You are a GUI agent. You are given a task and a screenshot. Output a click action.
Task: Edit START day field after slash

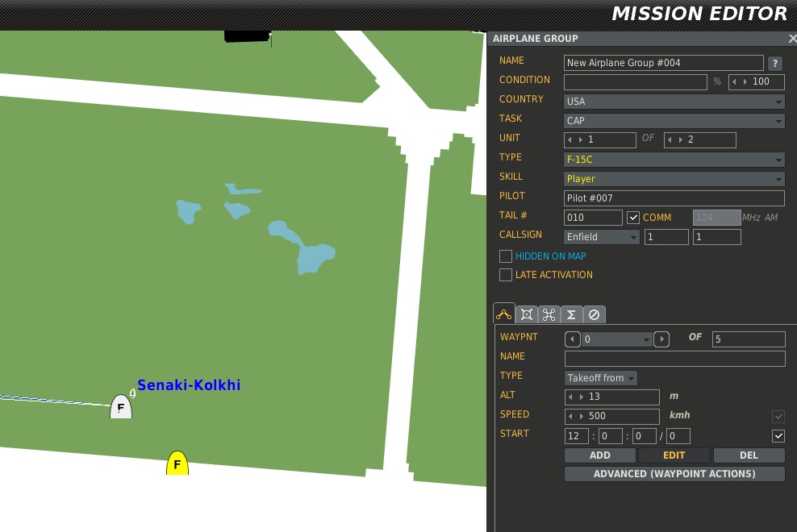678,436
